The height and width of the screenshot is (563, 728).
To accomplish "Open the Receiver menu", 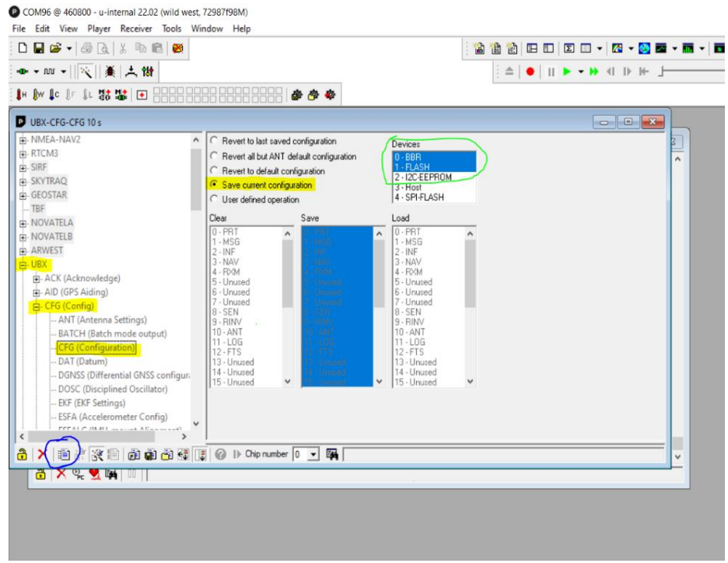I will click(x=138, y=29).
